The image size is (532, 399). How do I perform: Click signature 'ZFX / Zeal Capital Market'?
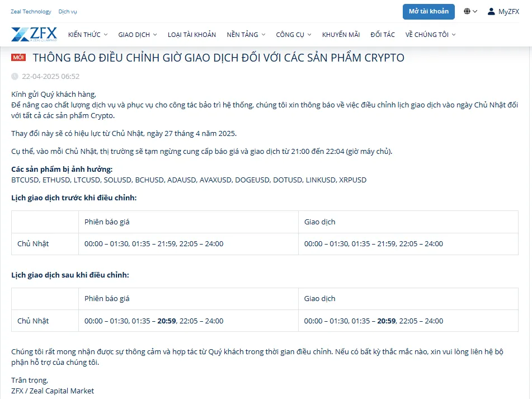coord(53,391)
